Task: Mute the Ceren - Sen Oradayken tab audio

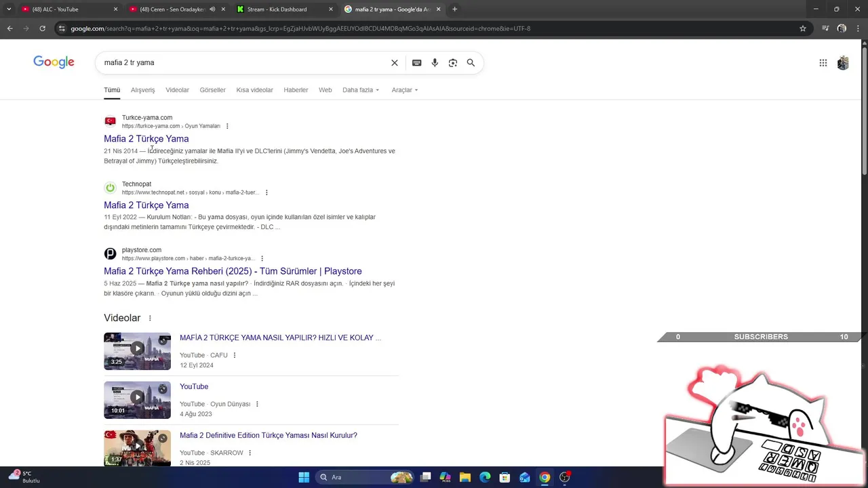Action: click(x=212, y=9)
